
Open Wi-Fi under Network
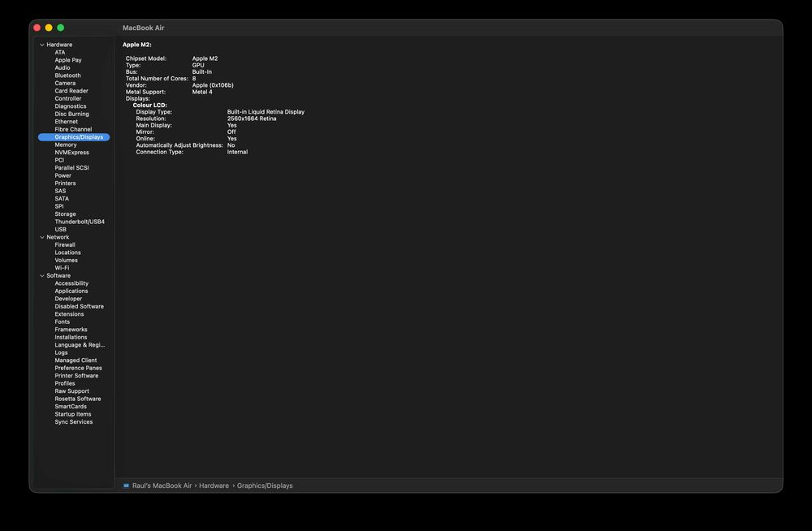coord(63,268)
